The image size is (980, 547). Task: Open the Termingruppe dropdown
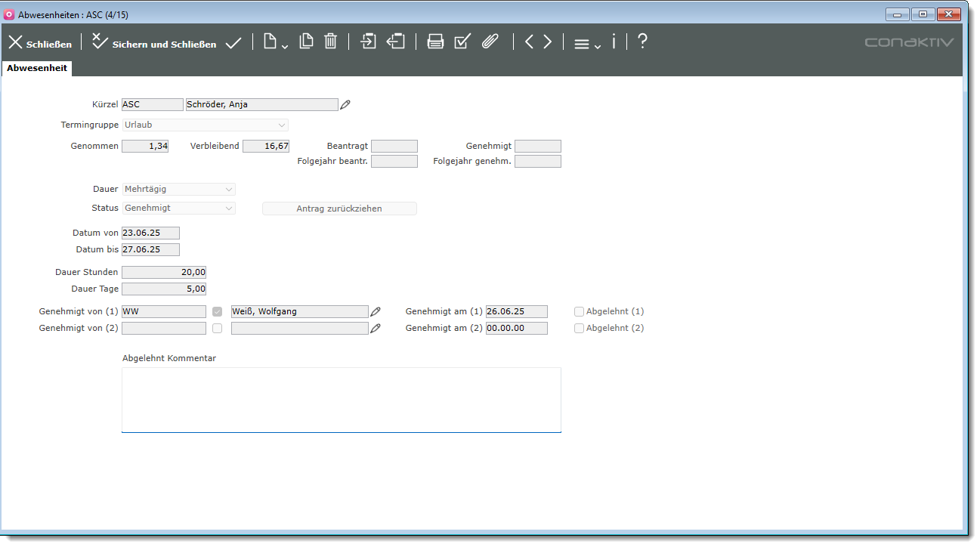coord(206,125)
